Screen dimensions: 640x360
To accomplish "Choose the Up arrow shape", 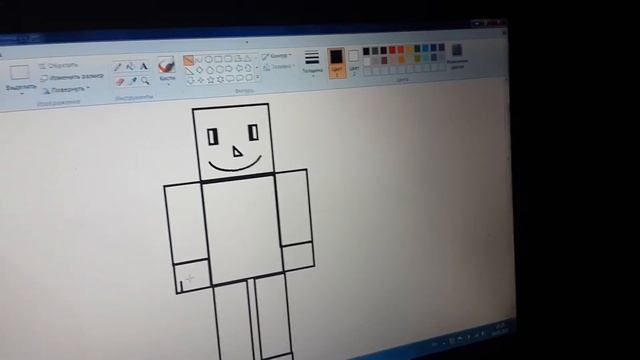I will click(x=248, y=68).
